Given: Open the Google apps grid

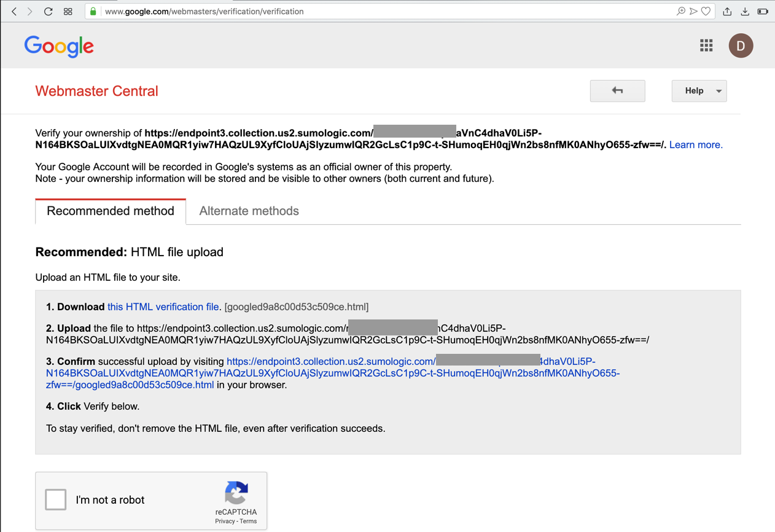Looking at the screenshot, I should [706, 45].
